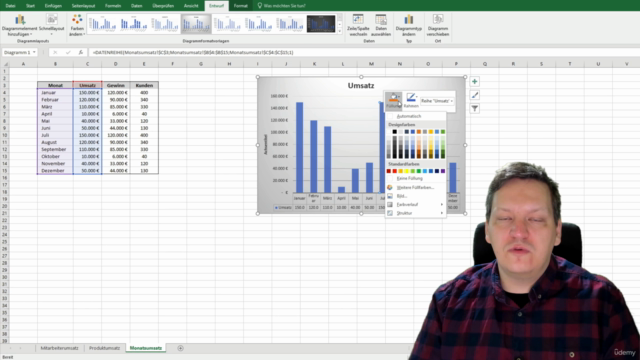Click the Rahmen outline pen icon

pos(411,98)
